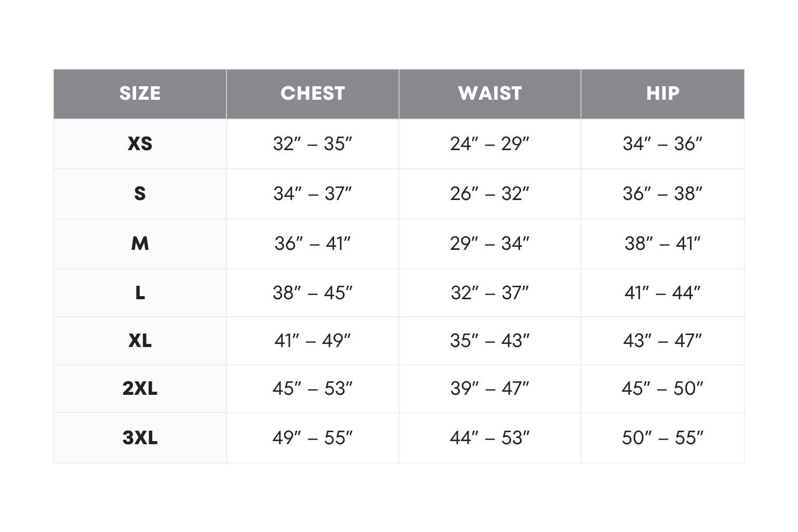The width and height of the screenshot is (798, 532).
Task: Select the HIP column header
Action: (x=662, y=94)
